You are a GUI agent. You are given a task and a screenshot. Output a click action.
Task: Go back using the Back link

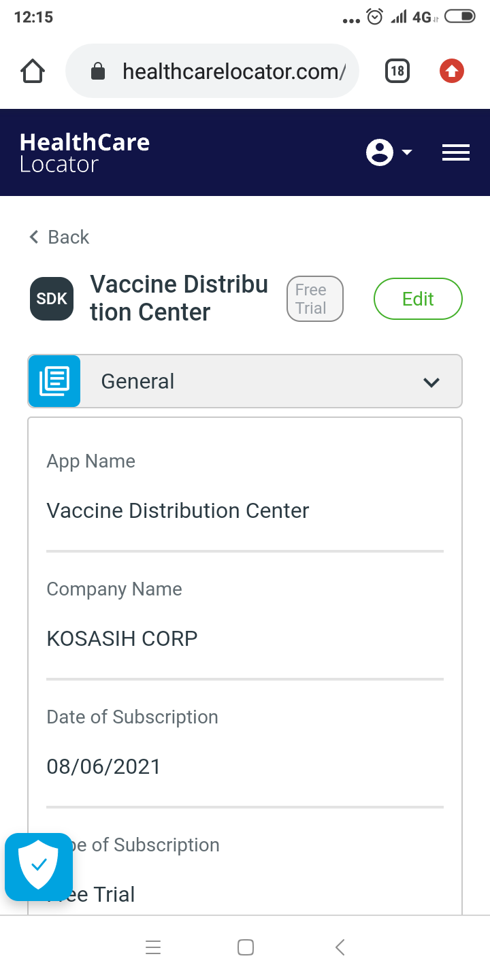(x=59, y=237)
